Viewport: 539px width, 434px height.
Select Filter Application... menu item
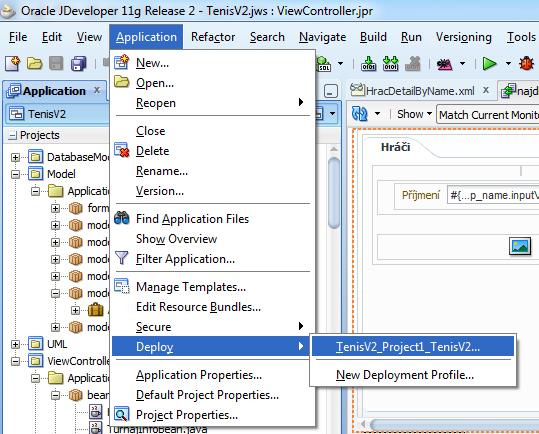[x=212, y=259]
